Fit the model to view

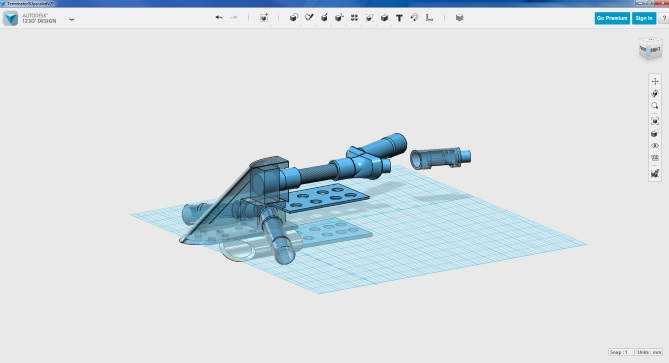[655, 121]
